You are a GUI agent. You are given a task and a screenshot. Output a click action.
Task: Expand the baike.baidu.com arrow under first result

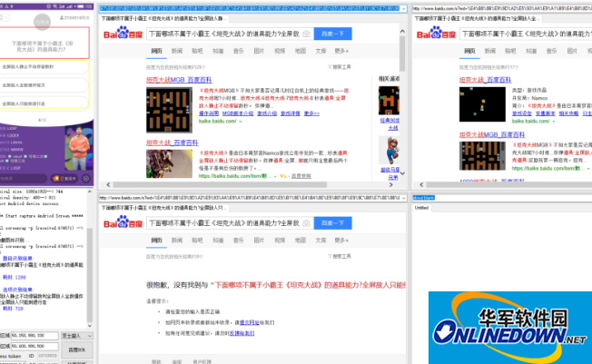[240, 122]
